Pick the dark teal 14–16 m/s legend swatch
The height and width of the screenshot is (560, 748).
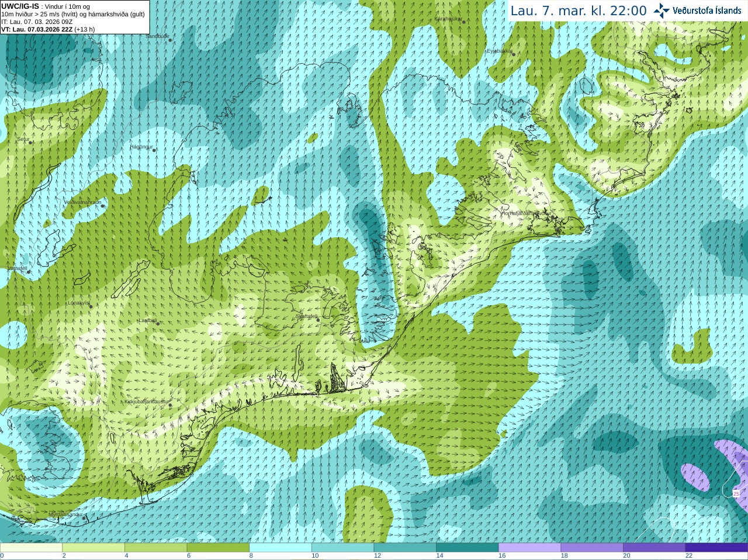pyautogui.click(x=467, y=548)
